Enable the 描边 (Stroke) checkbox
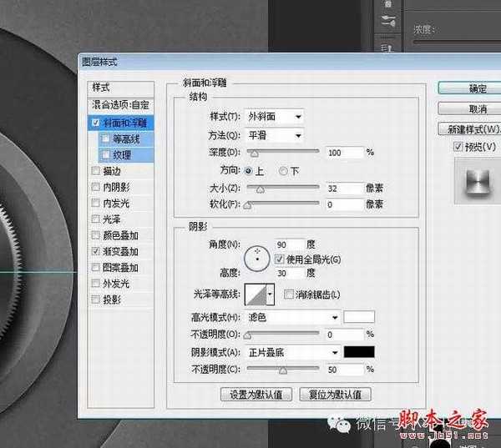The image size is (501, 448). pyautogui.click(x=94, y=171)
